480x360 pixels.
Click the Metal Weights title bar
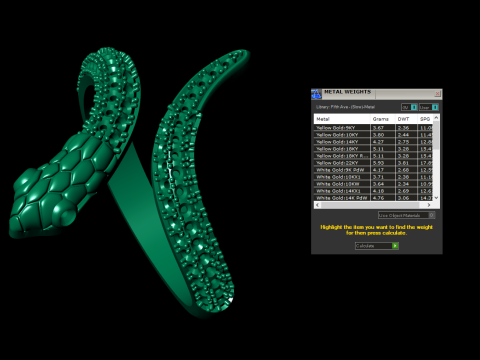click(x=377, y=94)
